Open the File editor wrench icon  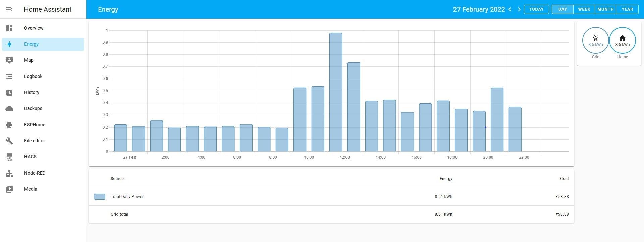(x=9, y=141)
